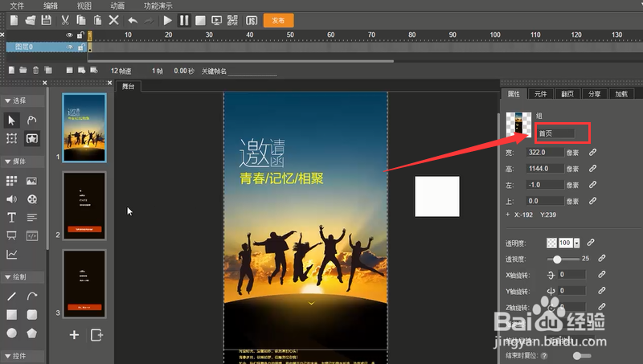Adjust the 透视度 perspective slider
The image size is (643, 364).
563,259
